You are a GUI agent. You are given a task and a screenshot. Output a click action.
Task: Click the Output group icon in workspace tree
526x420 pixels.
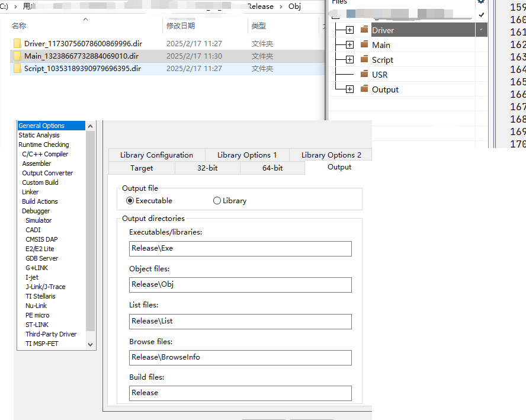(x=364, y=89)
